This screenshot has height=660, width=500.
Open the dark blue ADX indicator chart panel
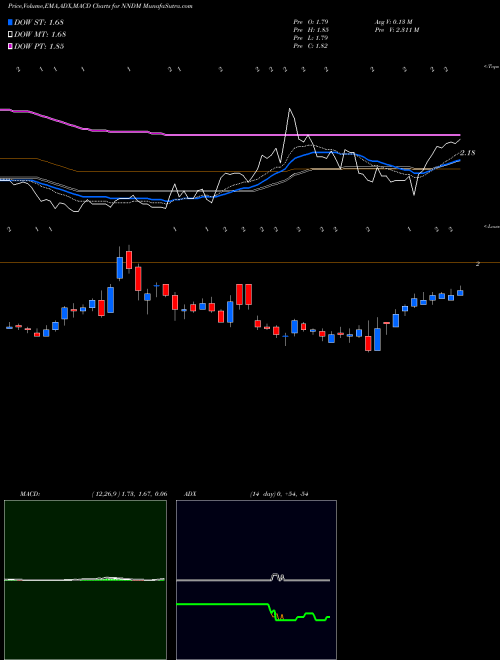pyautogui.click(x=256, y=580)
